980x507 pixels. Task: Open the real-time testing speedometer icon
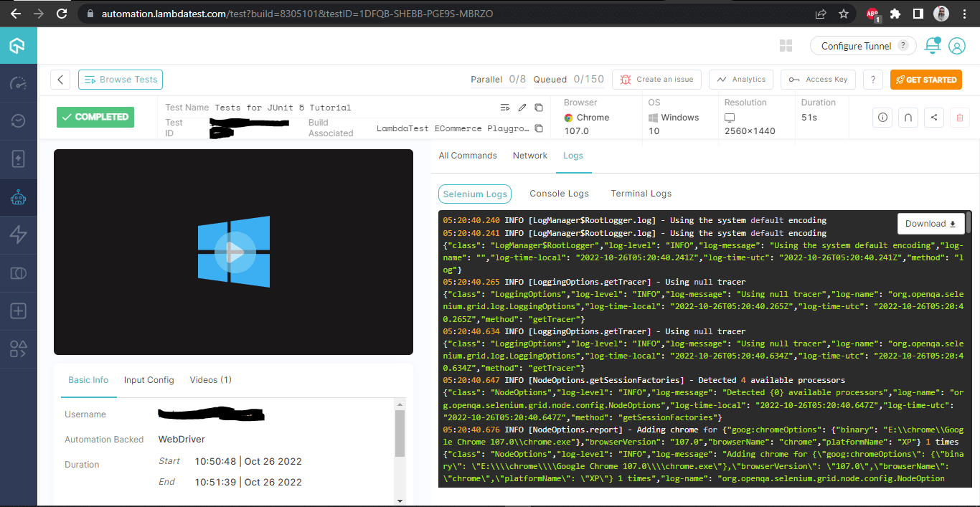(x=18, y=83)
